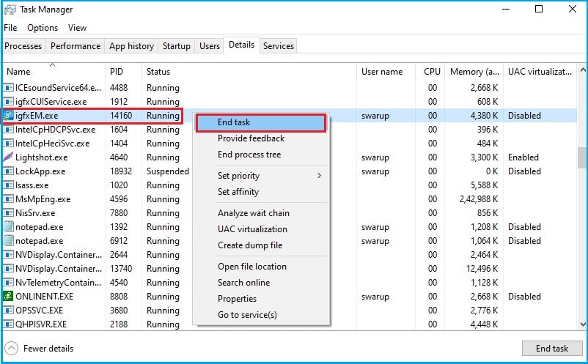This screenshot has height=364, width=588.
Task: Click the vertical scrollbar thumb
Action: click(x=582, y=157)
